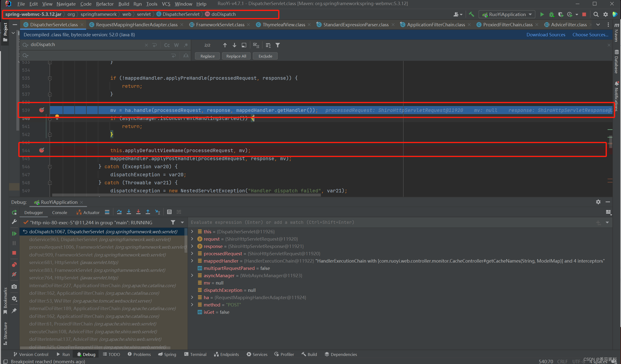621x364 pixels.
Task: Open Search Everywhere magnifier icon
Action: tap(596, 15)
